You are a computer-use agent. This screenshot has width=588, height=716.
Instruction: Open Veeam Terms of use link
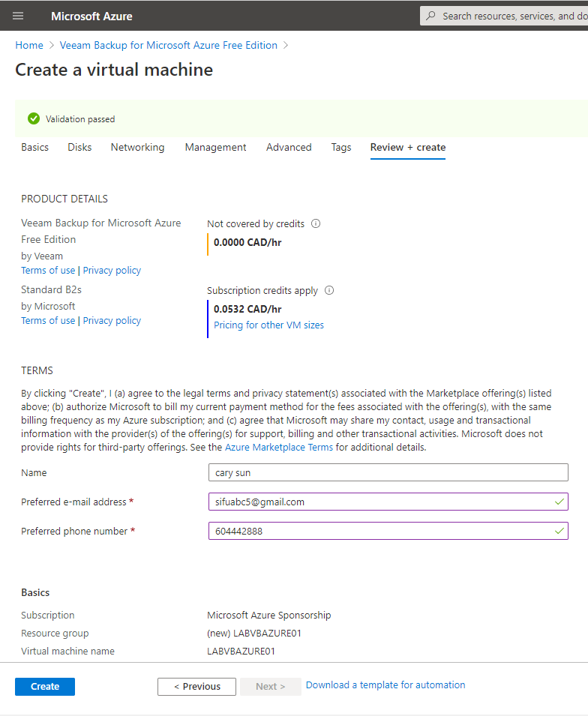[48, 271]
